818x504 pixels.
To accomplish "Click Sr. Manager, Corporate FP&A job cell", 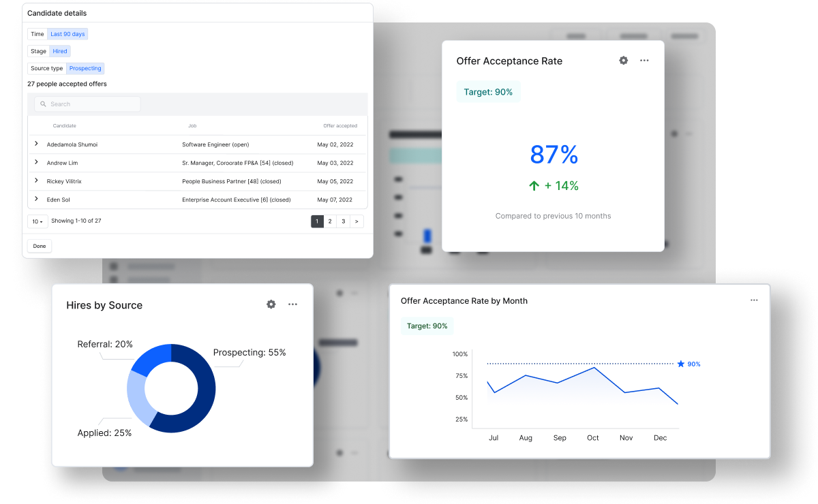I will coord(237,163).
